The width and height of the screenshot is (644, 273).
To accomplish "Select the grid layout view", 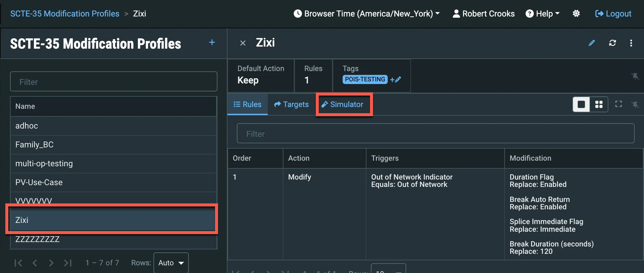I will tap(599, 104).
